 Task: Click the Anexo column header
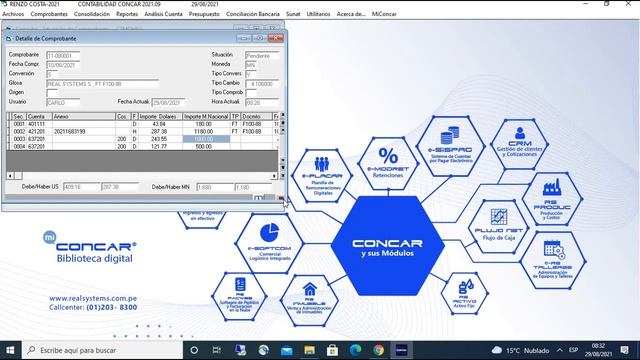[84, 117]
